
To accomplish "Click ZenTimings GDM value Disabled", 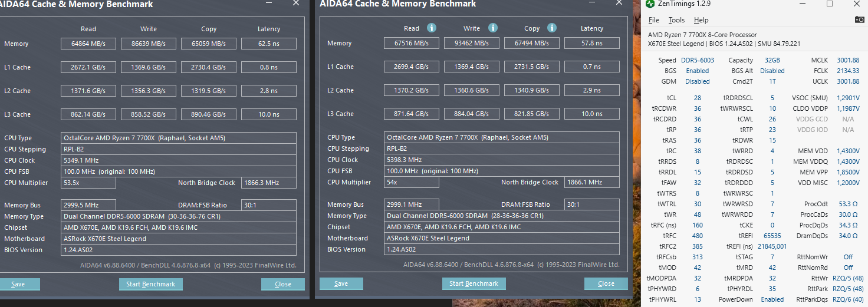I will click(698, 81).
